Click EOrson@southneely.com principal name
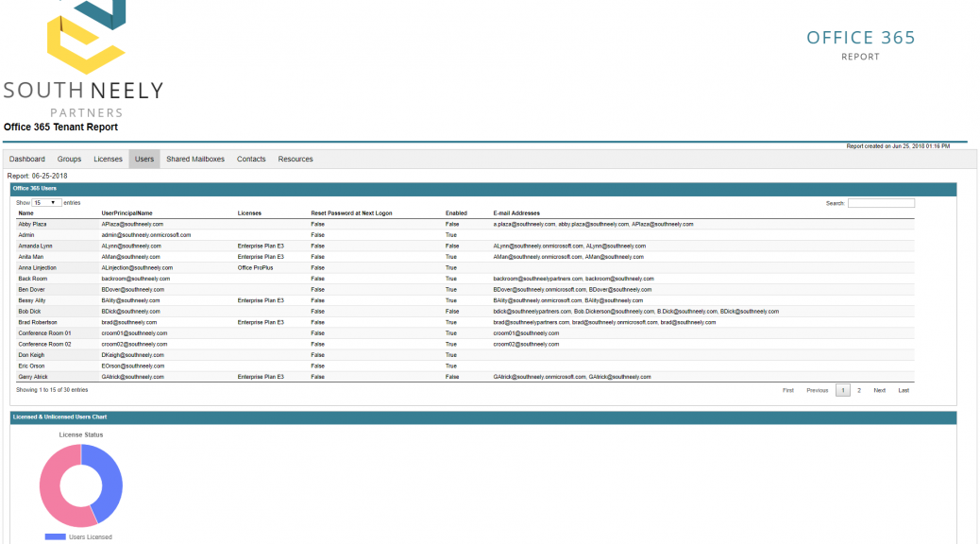 coord(132,365)
